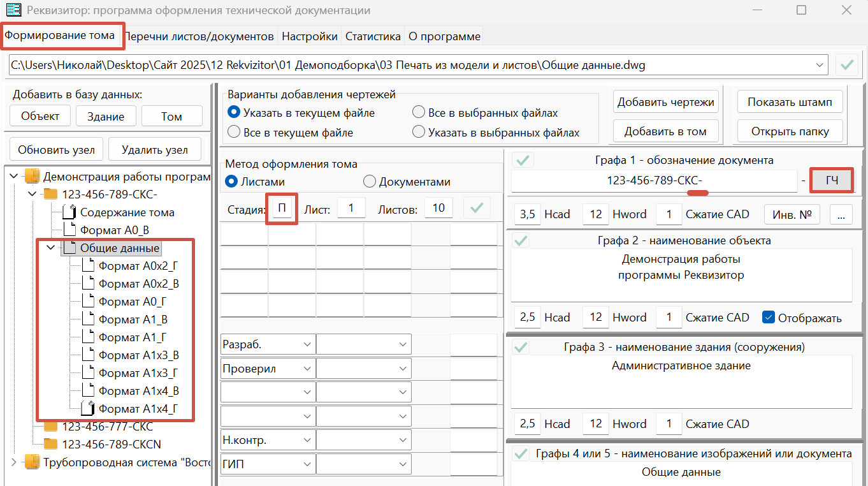Screen dimensions: 868x486
Task: Click the Листов count field
Action: click(438, 208)
